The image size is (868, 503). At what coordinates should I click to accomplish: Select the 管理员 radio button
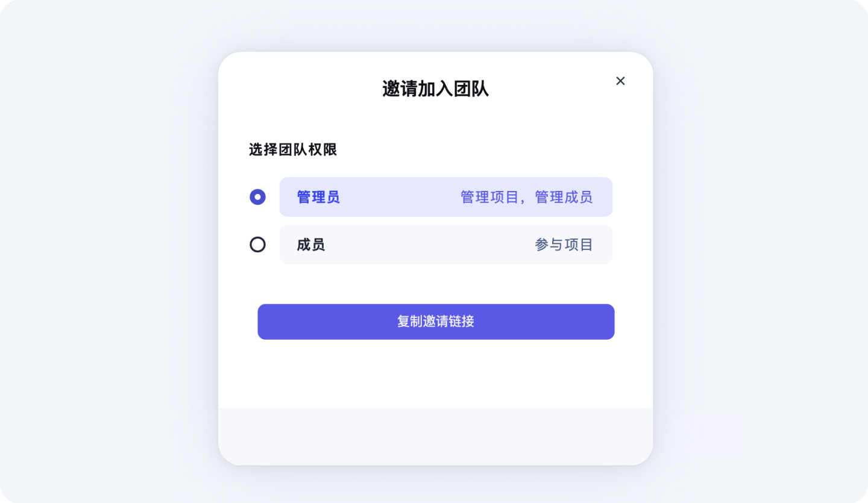tap(257, 197)
